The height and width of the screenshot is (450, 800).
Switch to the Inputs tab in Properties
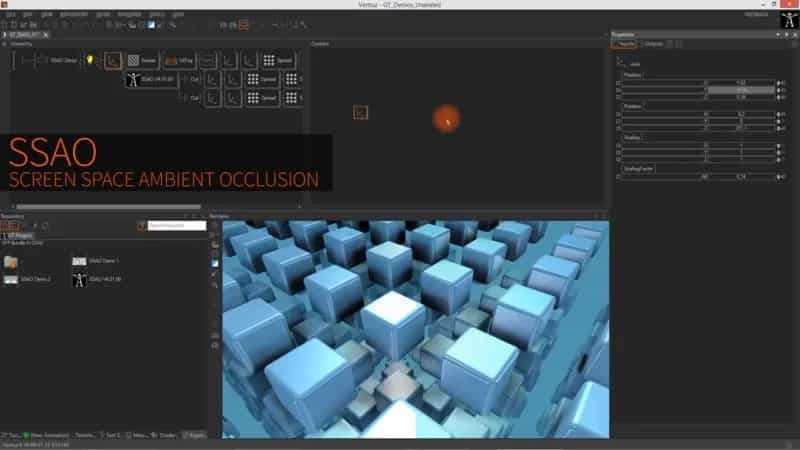(x=625, y=44)
